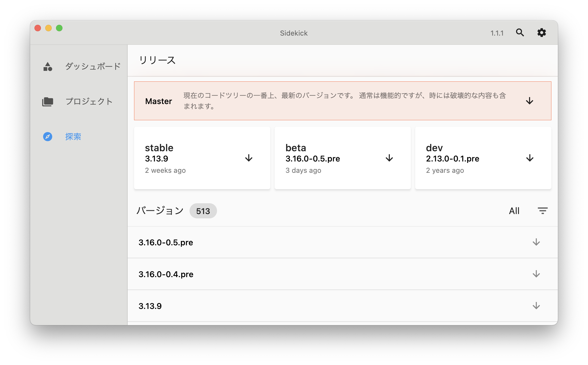The height and width of the screenshot is (365, 588).
Task: Select the explore (探索) compass icon
Action: (48, 137)
